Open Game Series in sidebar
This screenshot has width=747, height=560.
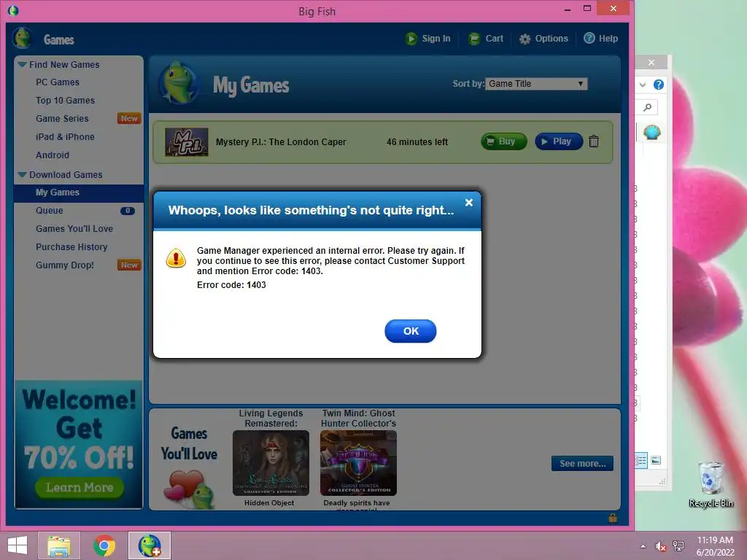coord(62,119)
